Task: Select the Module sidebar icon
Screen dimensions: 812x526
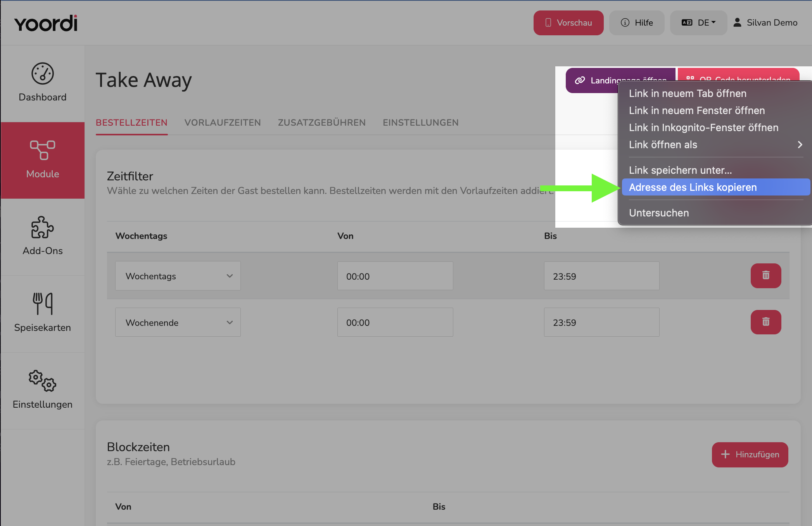Action: (43, 150)
